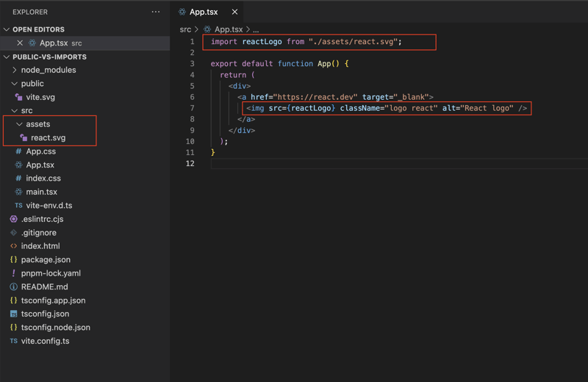Click the App.tsx breadcrumb segment
Screen dimensions: 588x382
coord(229,29)
